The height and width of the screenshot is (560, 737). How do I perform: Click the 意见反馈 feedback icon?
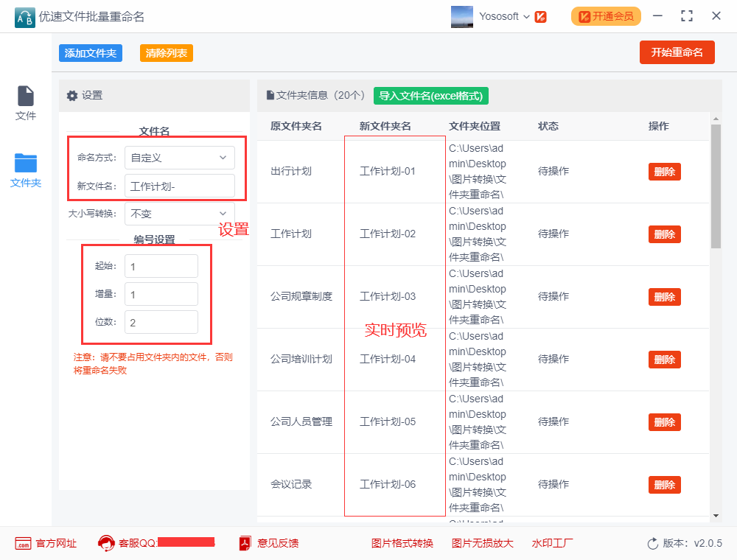pos(245,543)
